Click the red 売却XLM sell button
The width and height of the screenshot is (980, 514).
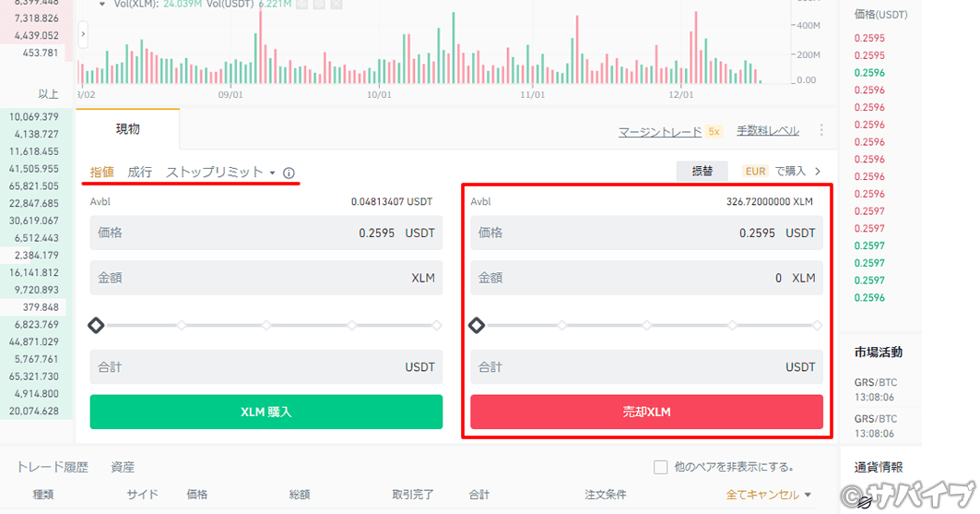click(646, 412)
